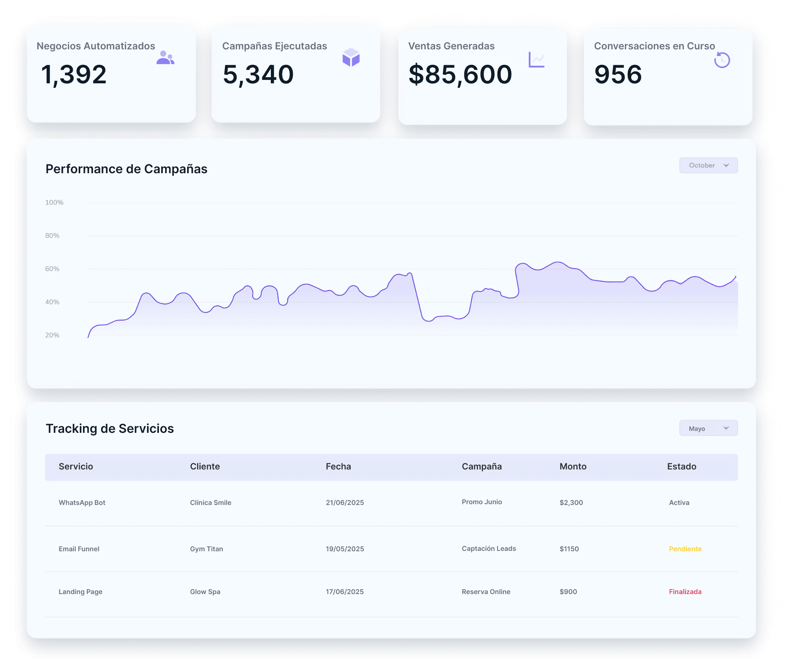Viewport: 790px width, 672px height.
Task: Click amount $900
Action: point(568,592)
